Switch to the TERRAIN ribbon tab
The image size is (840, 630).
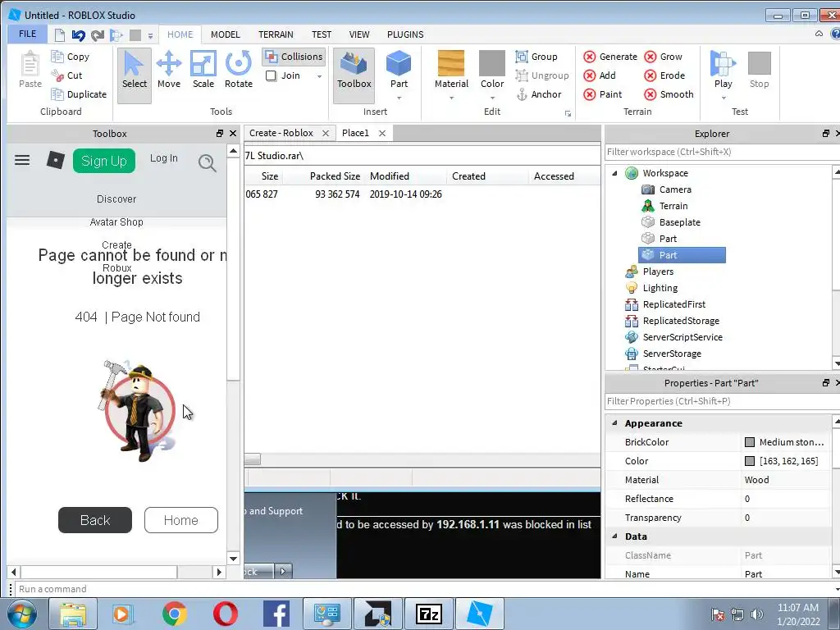pos(276,34)
